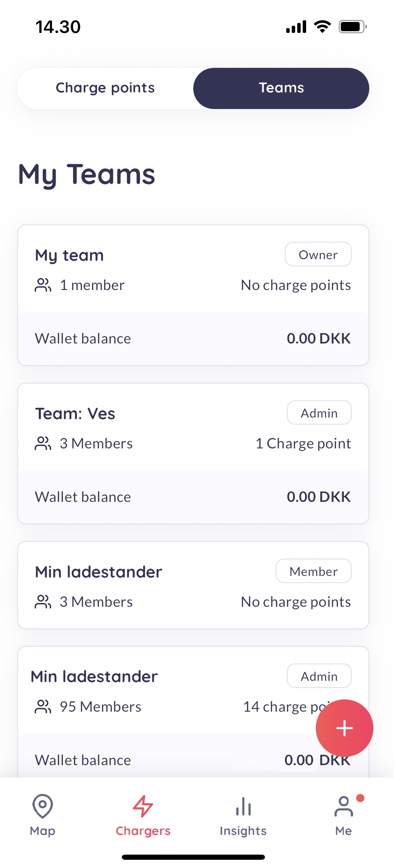Tap the red plus add team button
The height and width of the screenshot is (868, 394).
[x=344, y=728]
